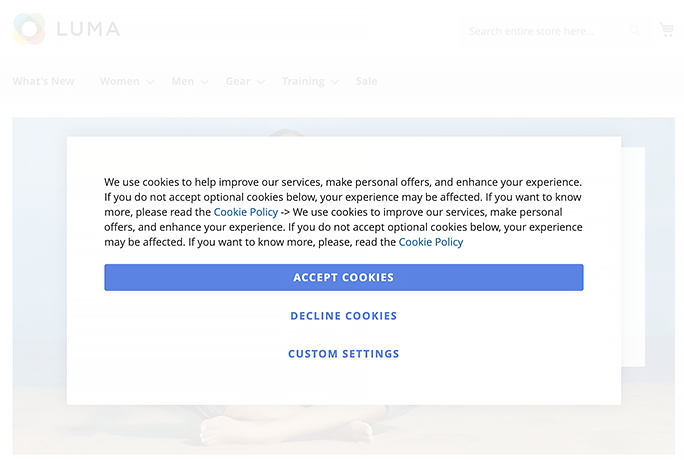The width and height of the screenshot is (684, 460).
Task: Open the first Cookie Policy link
Action: [x=246, y=212]
